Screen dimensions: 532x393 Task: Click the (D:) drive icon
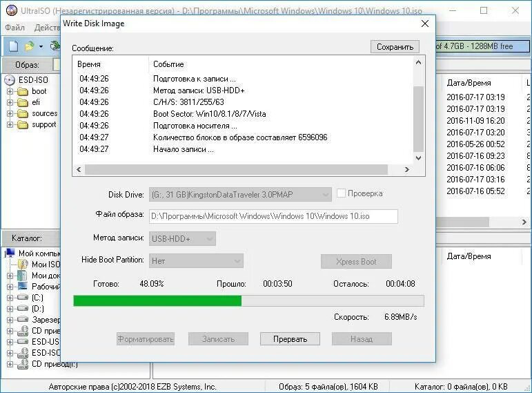pyautogui.click(x=23, y=309)
